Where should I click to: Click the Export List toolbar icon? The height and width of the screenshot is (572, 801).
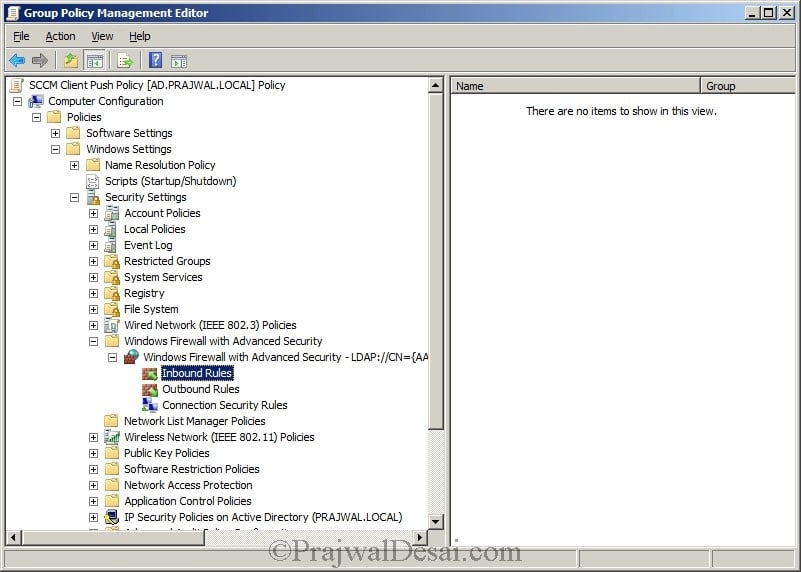(x=125, y=61)
